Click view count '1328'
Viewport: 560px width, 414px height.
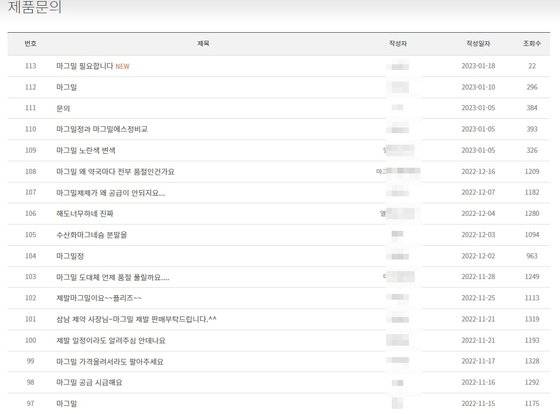pyautogui.click(x=532, y=361)
